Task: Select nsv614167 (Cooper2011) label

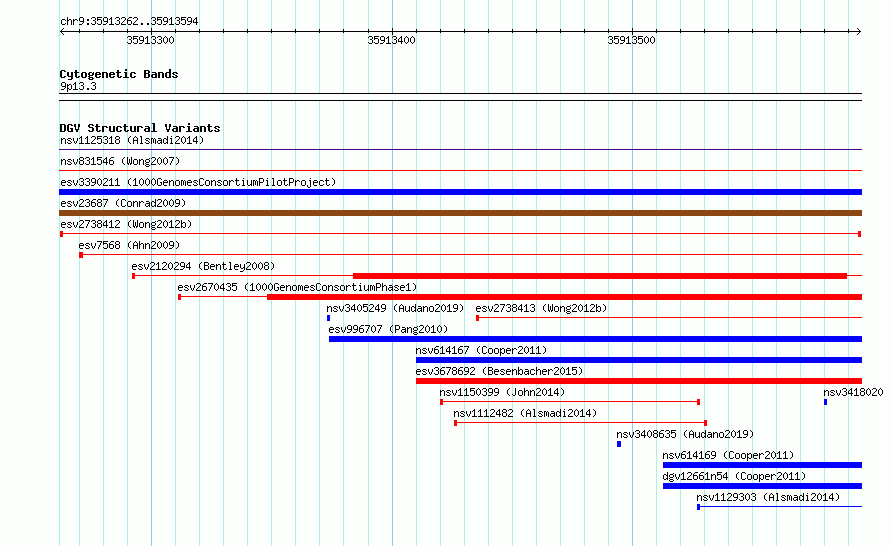Action: pos(481,350)
